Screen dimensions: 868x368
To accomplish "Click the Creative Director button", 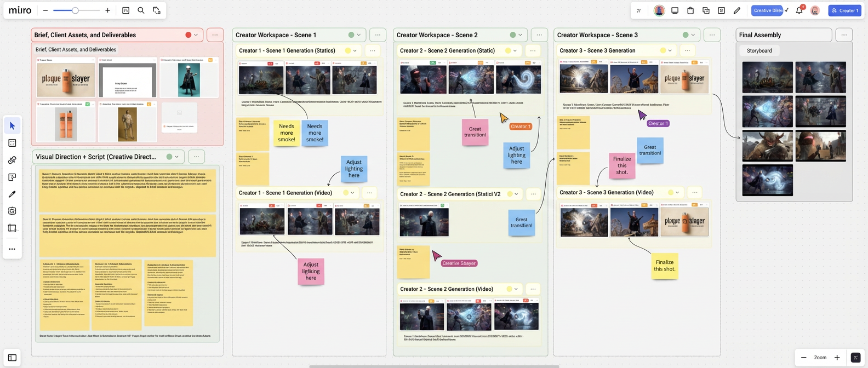I will [x=767, y=10].
